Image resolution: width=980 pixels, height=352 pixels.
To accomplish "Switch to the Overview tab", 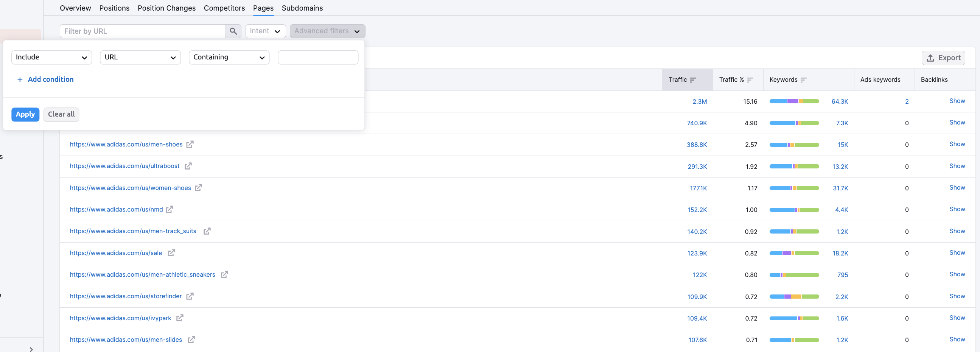I will (75, 8).
